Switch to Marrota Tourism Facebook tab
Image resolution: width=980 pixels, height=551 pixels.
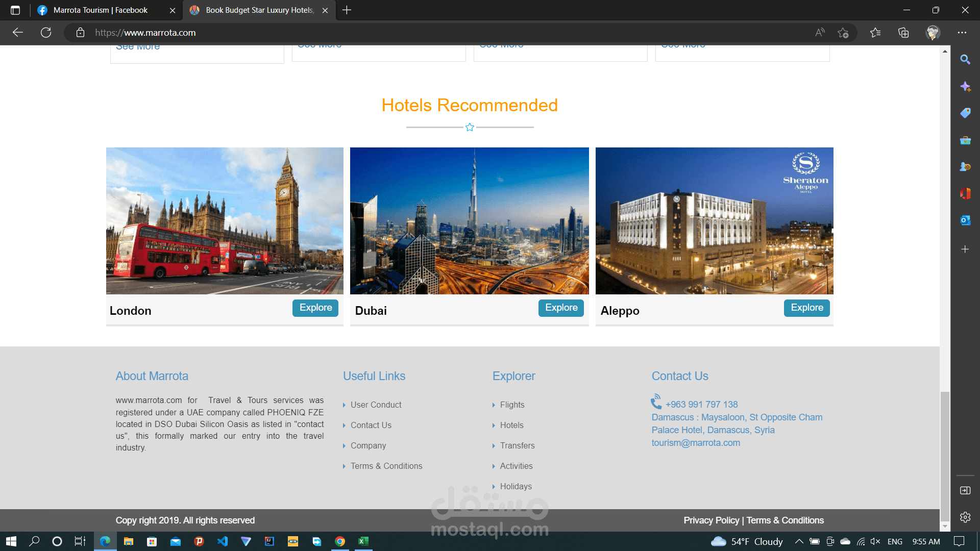pyautogui.click(x=101, y=10)
